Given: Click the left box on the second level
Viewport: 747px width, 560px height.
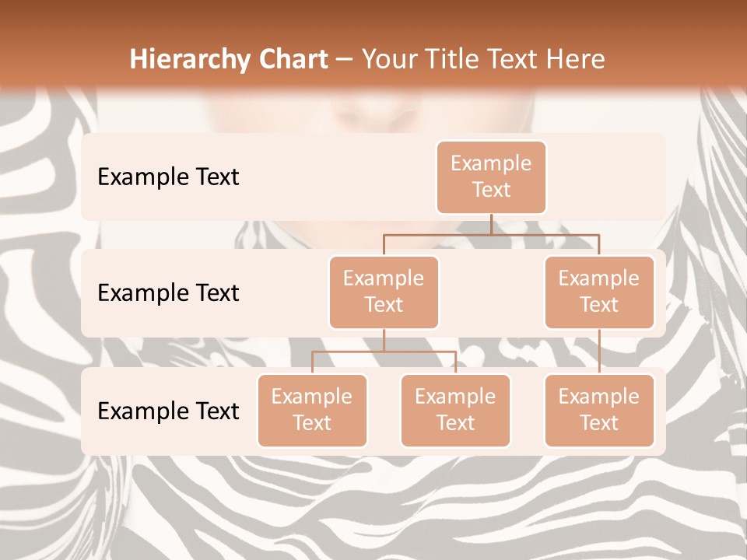Looking at the screenshot, I should (x=384, y=292).
